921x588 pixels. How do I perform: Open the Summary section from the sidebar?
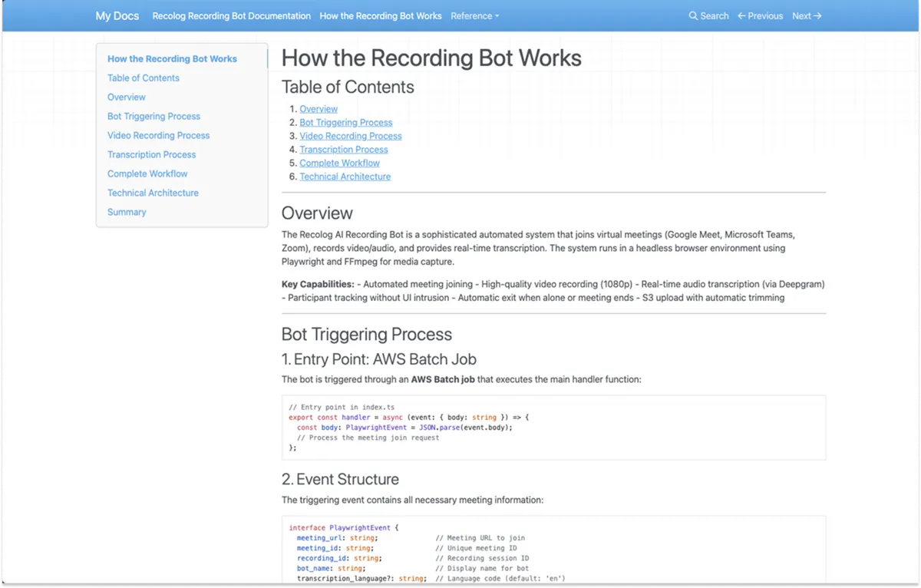(127, 212)
